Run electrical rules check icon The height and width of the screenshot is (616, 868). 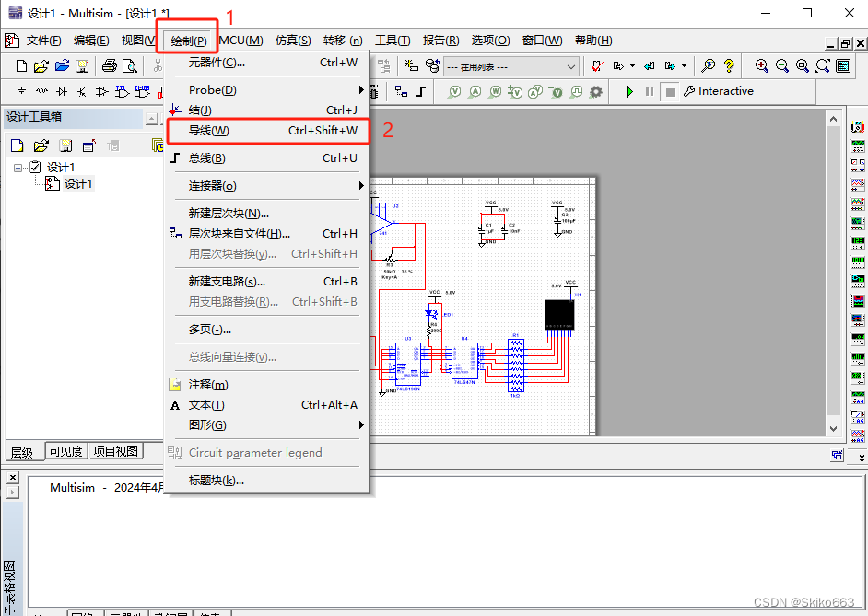coord(597,65)
